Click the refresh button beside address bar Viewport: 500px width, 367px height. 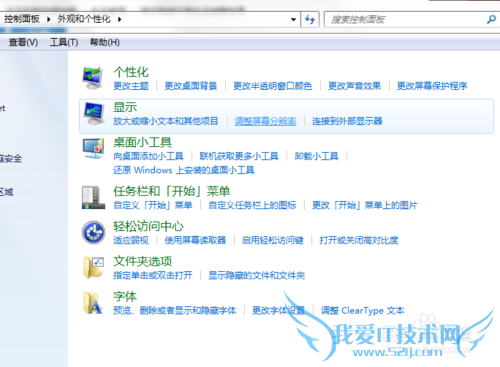tap(310, 19)
